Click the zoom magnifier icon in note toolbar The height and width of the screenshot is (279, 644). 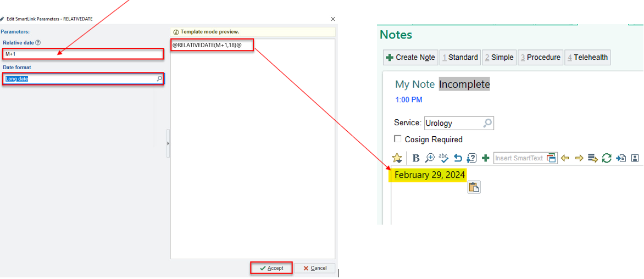[x=430, y=158]
